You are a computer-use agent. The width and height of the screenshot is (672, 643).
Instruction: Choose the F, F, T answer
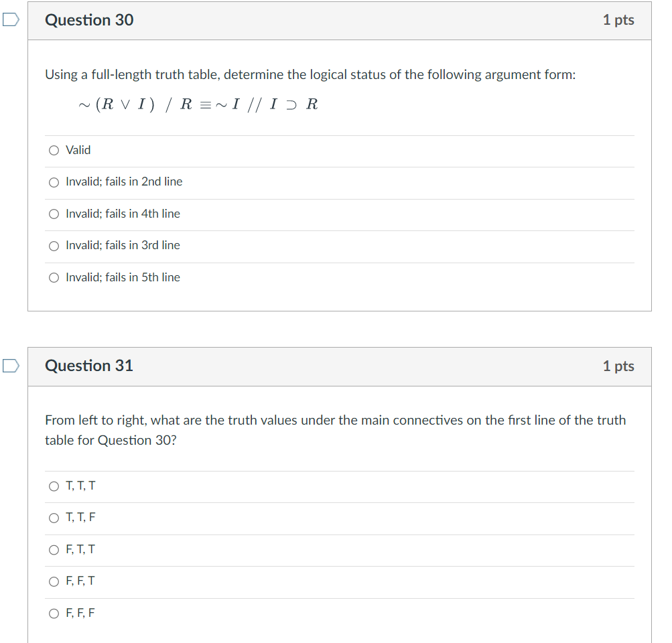pos(54,581)
